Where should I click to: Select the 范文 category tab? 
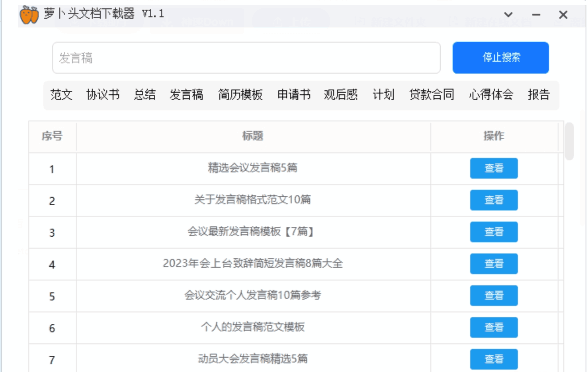point(61,95)
